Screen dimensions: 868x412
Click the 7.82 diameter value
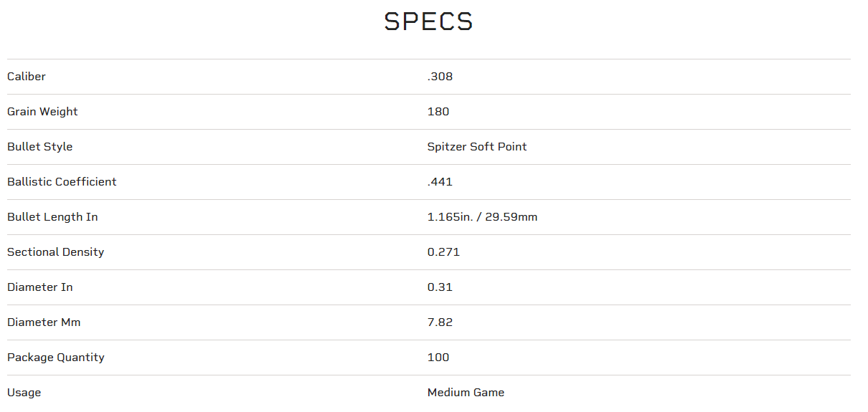click(x=440, y=322)
